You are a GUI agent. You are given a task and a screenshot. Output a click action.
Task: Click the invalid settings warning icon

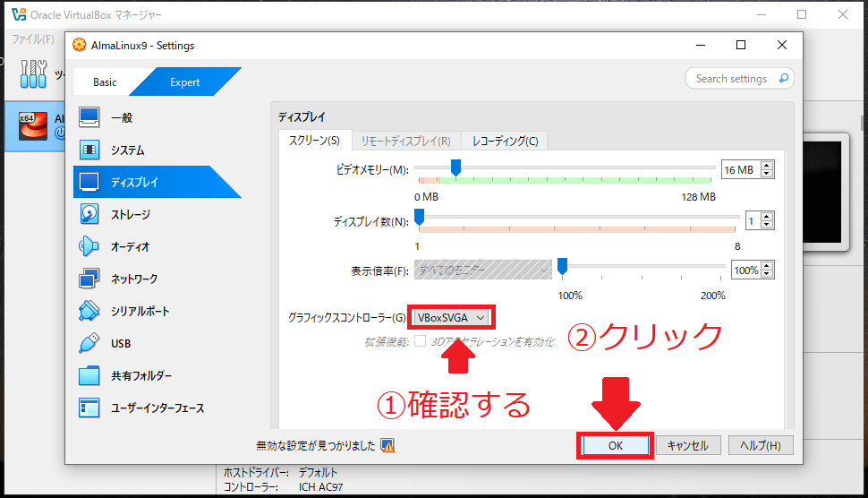pos(387,445)
